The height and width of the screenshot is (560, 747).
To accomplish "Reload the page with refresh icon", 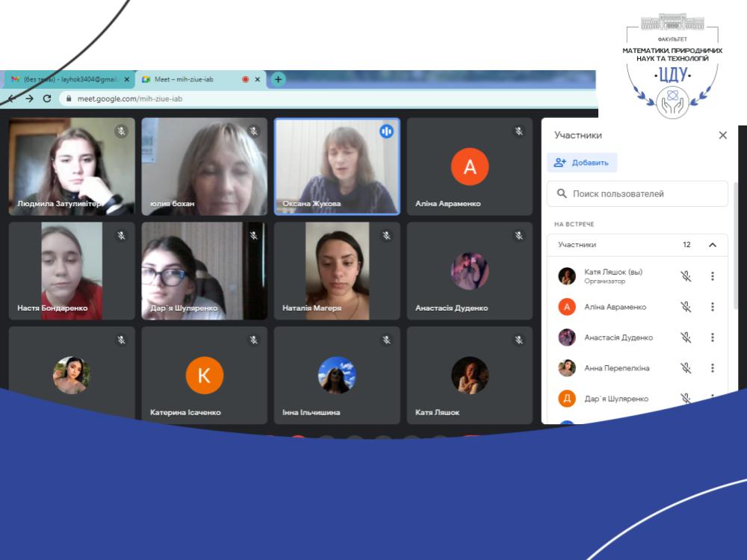I will click(x=47, y=99).
